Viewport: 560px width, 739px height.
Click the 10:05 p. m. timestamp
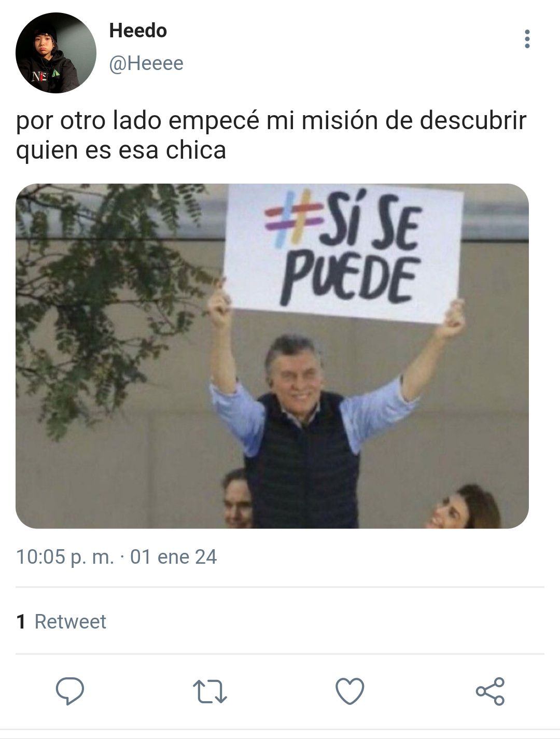(65, 557)
